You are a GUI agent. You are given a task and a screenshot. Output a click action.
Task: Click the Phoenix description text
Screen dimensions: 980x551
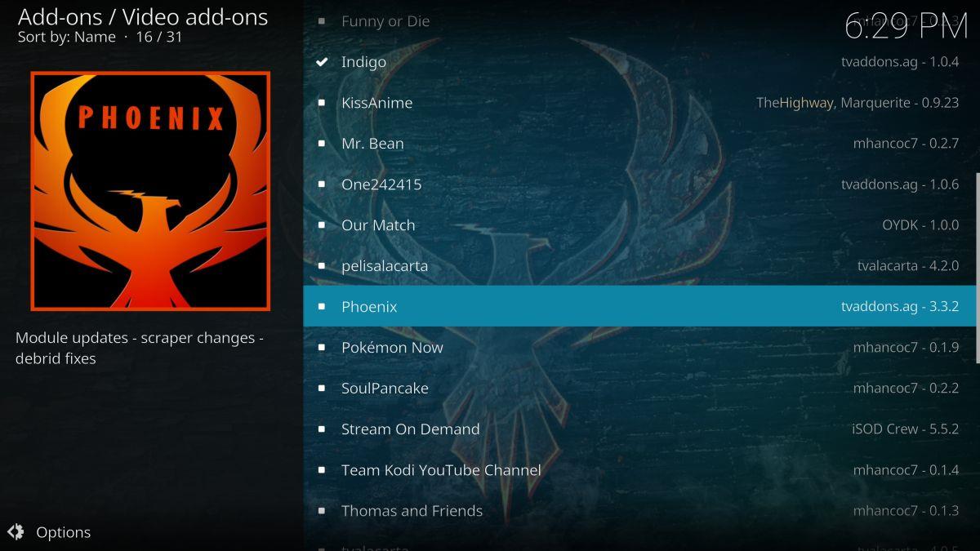coord(139,348)
